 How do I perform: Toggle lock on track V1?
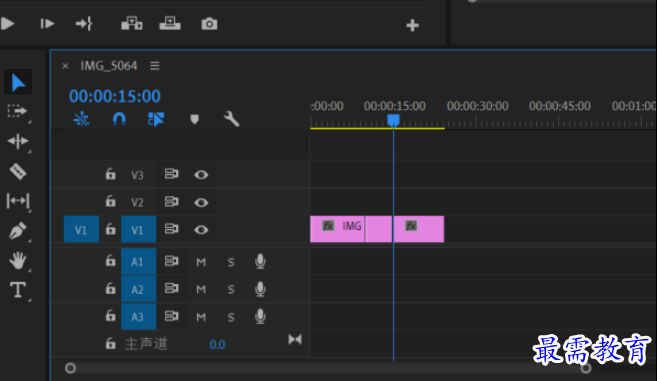[x=110, y=229]
